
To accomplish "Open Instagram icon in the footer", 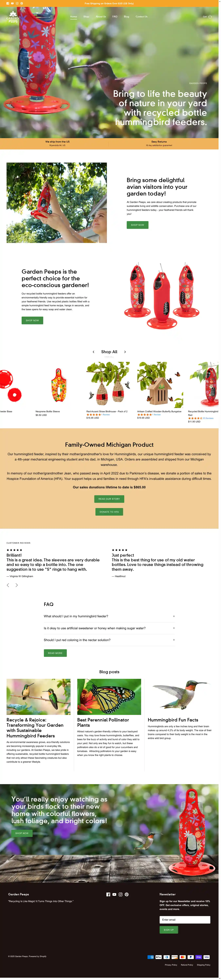I will click(x=120, y=894).
